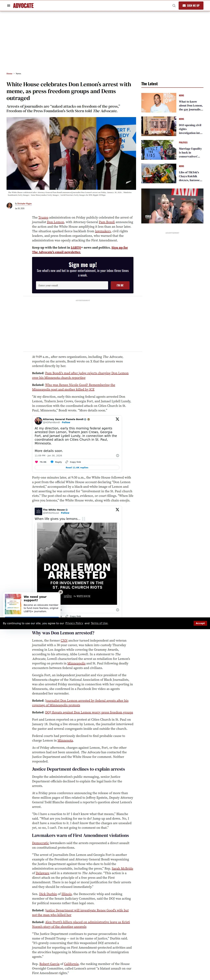Click the White House tweet info icon
Viewport: 210px width, 980px height.
[117, 610]
